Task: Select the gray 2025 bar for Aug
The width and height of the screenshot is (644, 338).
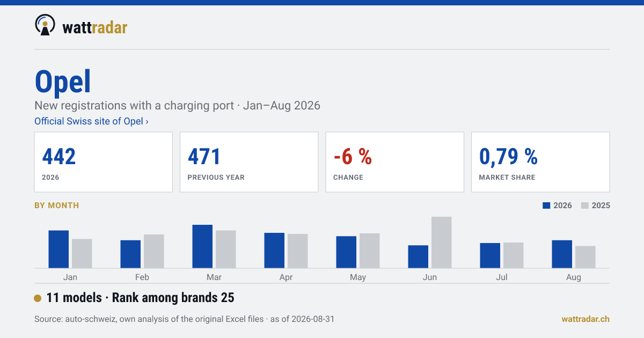Action: (x=586, y=258)
